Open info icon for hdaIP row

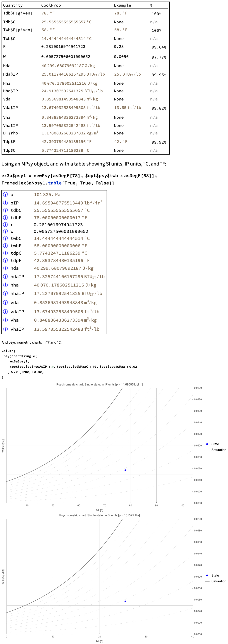point(5,276)
